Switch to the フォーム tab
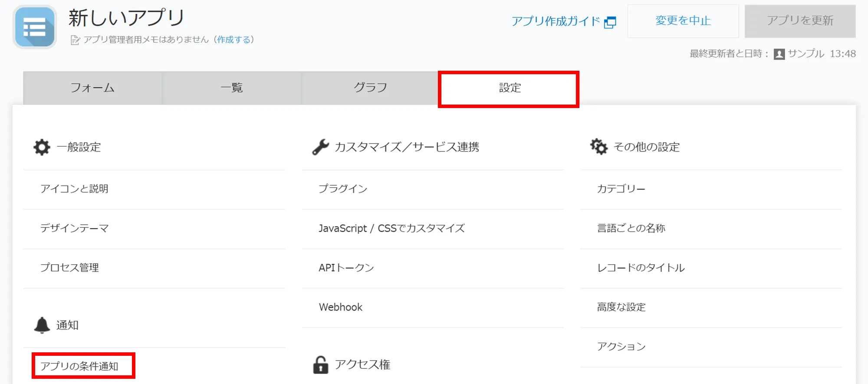The width and height of the screenshot is (868, 384). tap(92, 88)
